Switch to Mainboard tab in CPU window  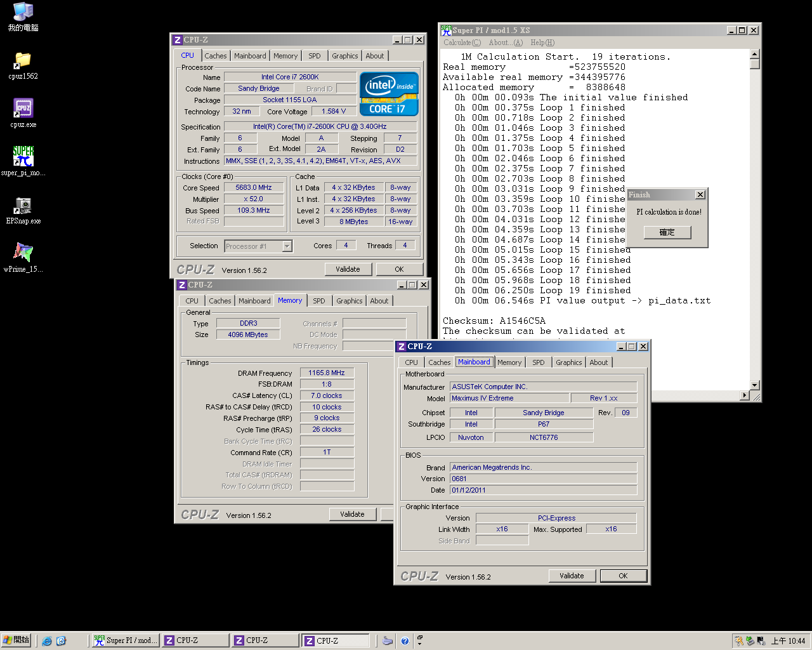(250, 56)
